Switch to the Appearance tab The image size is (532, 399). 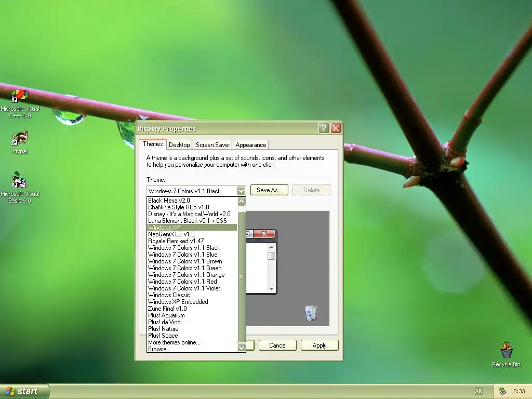(x=251, y=145)
